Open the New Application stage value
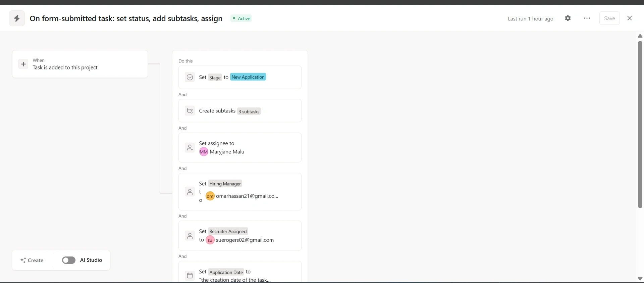Image resolution: width=644 pixels, height=283 pixels. (x=248, y=77)
